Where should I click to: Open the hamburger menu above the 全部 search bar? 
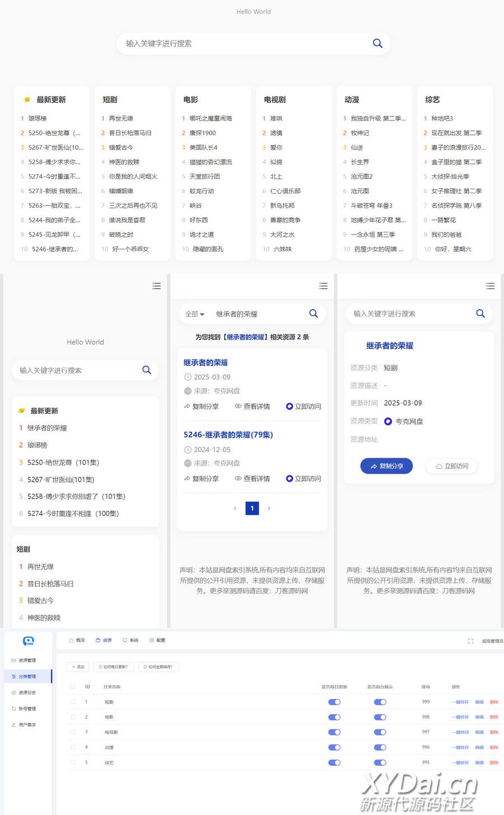[x=323, y=286]
